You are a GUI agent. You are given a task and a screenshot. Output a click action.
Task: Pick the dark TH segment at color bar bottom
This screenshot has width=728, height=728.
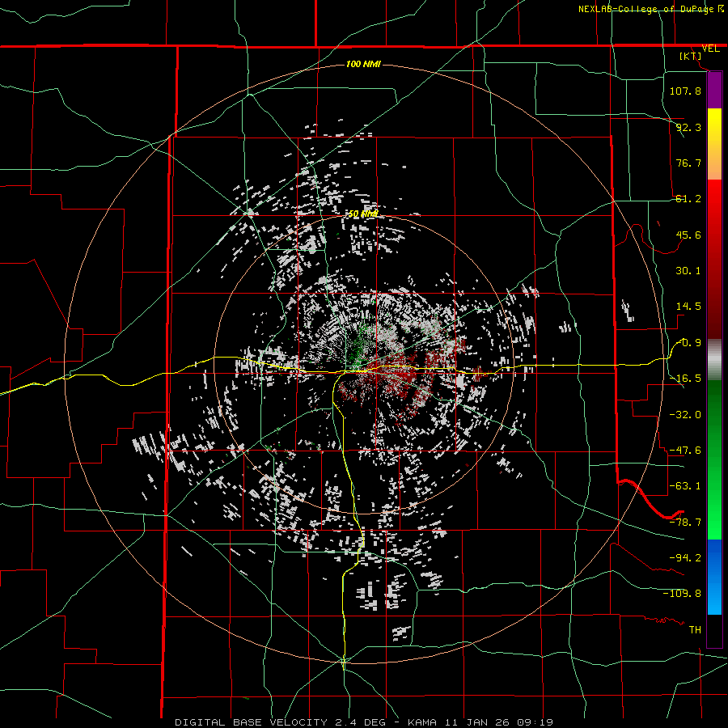pos(714,630)
